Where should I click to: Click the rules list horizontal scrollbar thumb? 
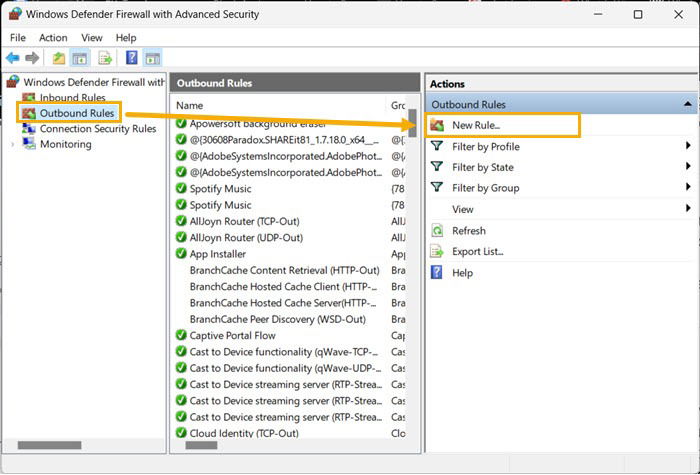(201, 445)
